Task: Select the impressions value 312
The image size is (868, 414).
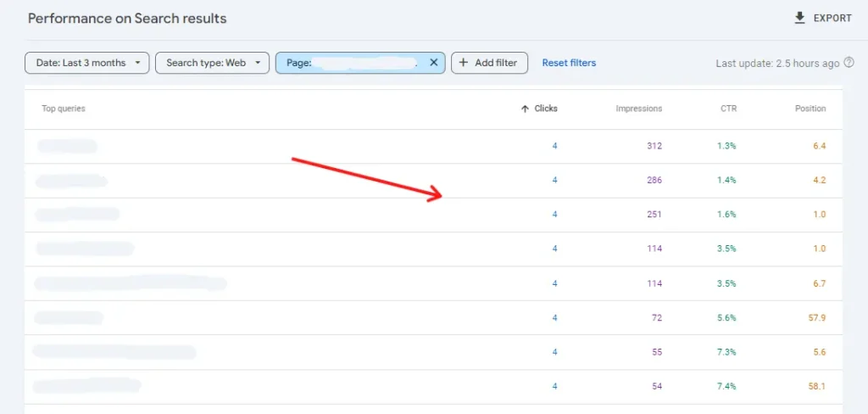Action: [x=654, y=146]
